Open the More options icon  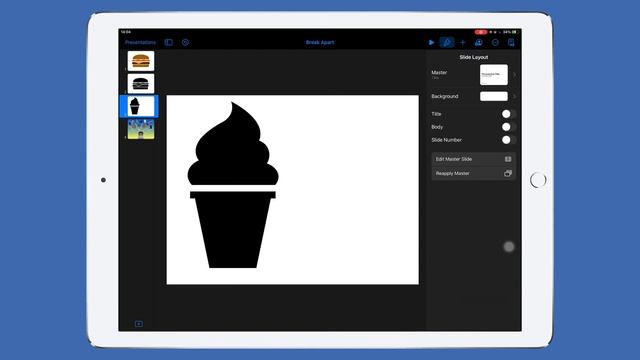495,42
